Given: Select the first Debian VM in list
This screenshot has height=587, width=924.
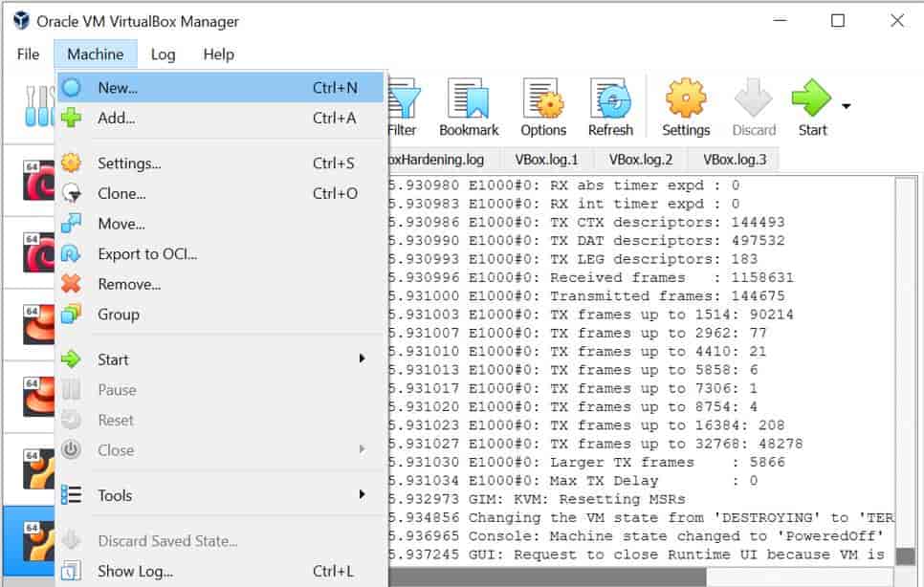Looking at the screenshot, I should pyautogui.click(x=39, y=180).
